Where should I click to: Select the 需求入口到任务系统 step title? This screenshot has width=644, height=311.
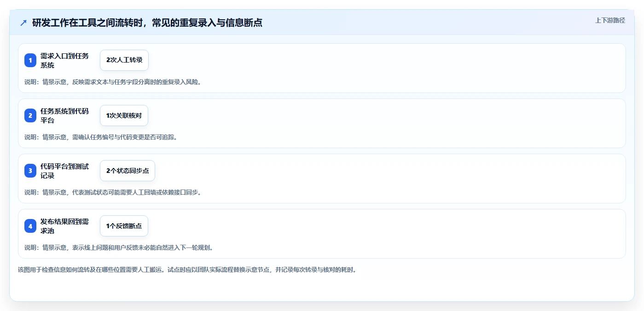point(65,60)
